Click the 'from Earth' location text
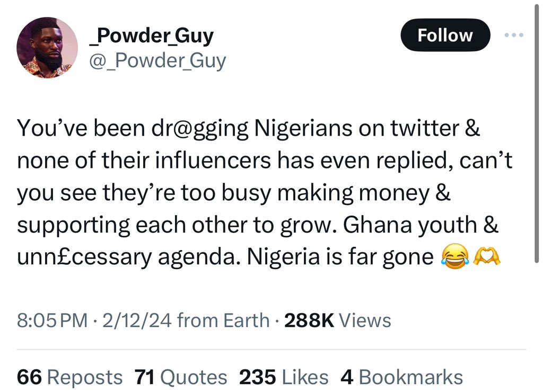 pyautogui.click(x=223, y=320)
